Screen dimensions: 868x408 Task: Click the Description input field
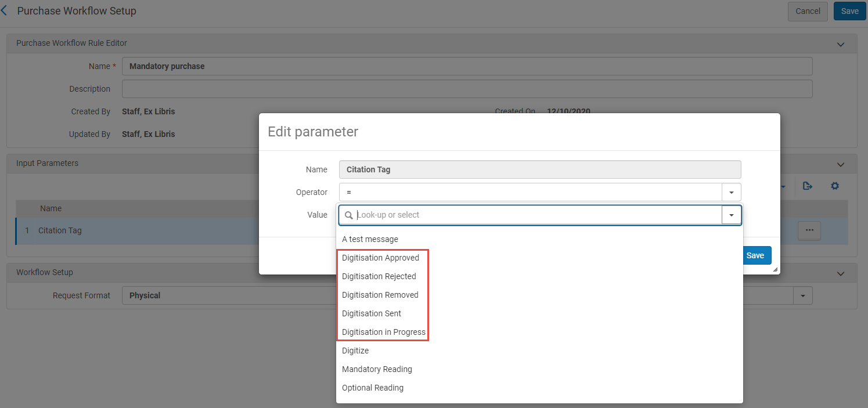[467, 89]
